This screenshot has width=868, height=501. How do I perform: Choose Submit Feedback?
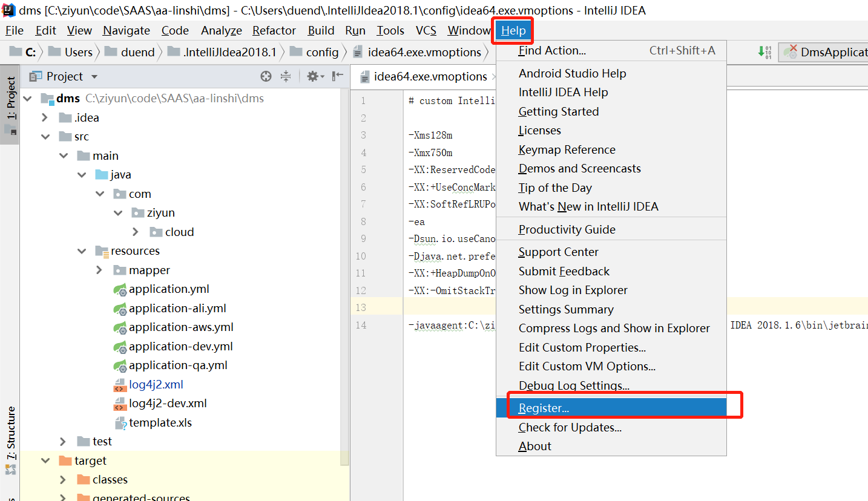[x=611, y=271]
